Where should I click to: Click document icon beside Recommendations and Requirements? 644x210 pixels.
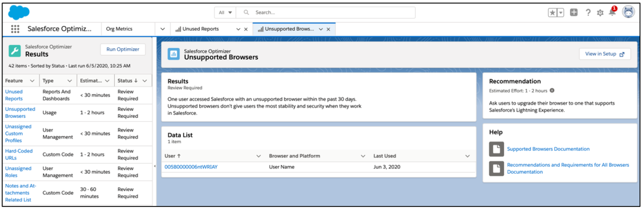497,168
